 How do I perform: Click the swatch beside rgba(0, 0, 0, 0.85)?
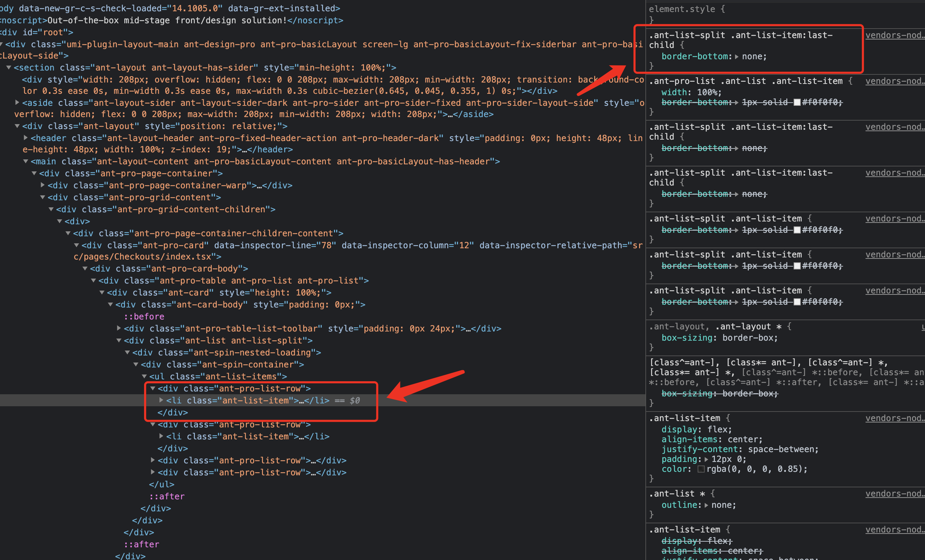tap(701, 469)
